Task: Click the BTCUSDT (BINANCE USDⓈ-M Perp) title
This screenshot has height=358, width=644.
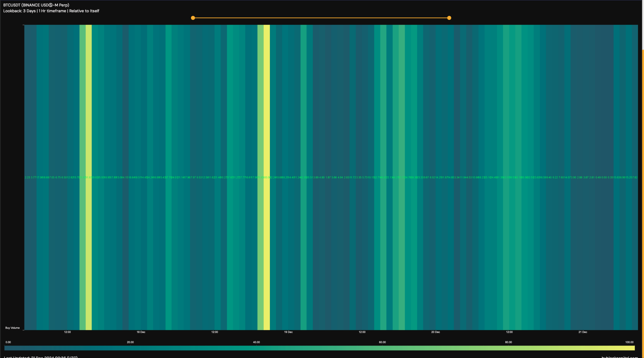Action: pyautogui.click(x=36, y=5)
